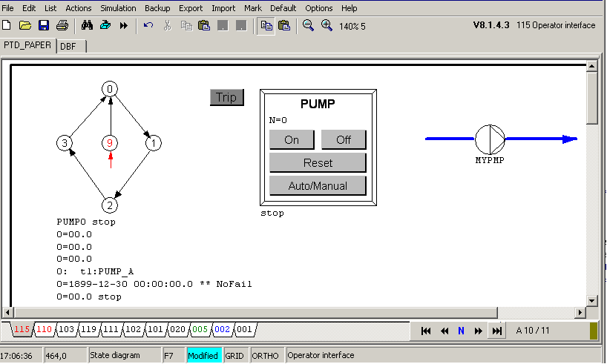Click the greyed Copy icon
The width and height of the screenshot is (607, 364).
coord(186,25)
